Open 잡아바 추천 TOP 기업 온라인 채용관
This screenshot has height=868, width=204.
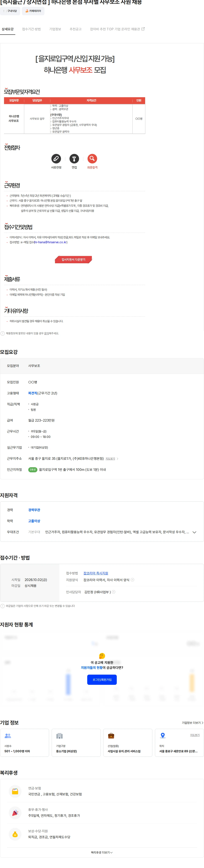point(117,29)
